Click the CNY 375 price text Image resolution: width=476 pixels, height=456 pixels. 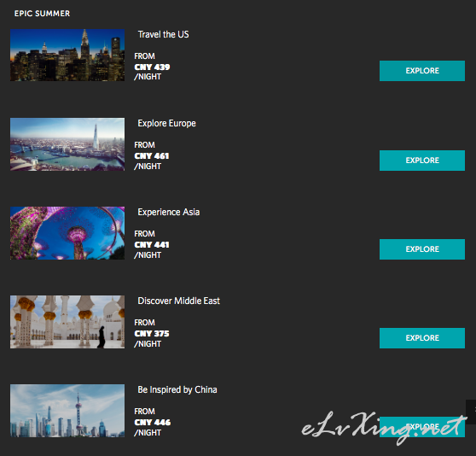pos(152,334)
